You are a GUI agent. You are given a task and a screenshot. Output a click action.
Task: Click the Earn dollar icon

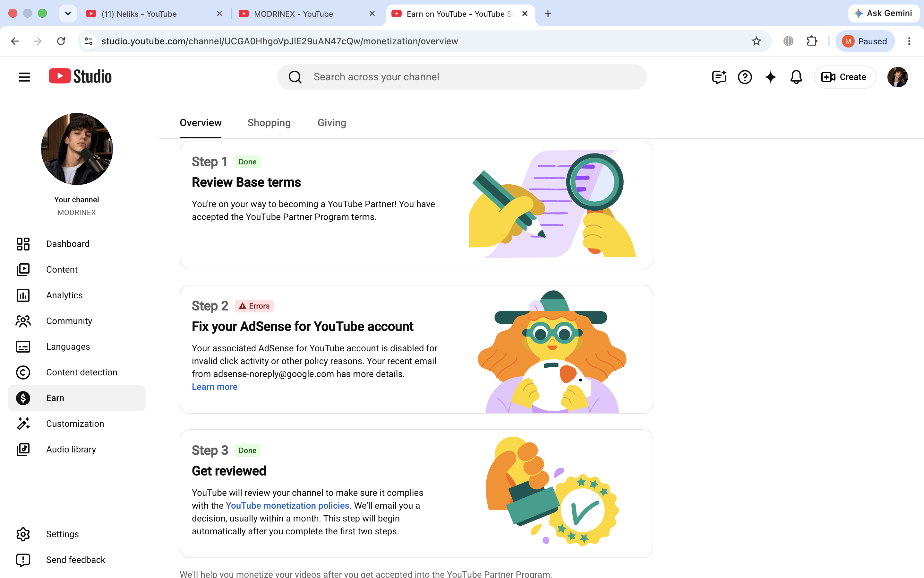[x=23, y=398]
